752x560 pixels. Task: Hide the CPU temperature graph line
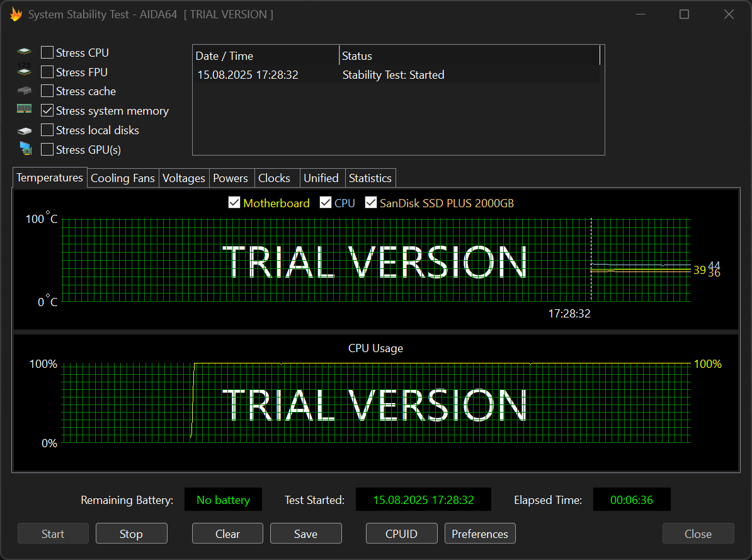tap(326, 203)
